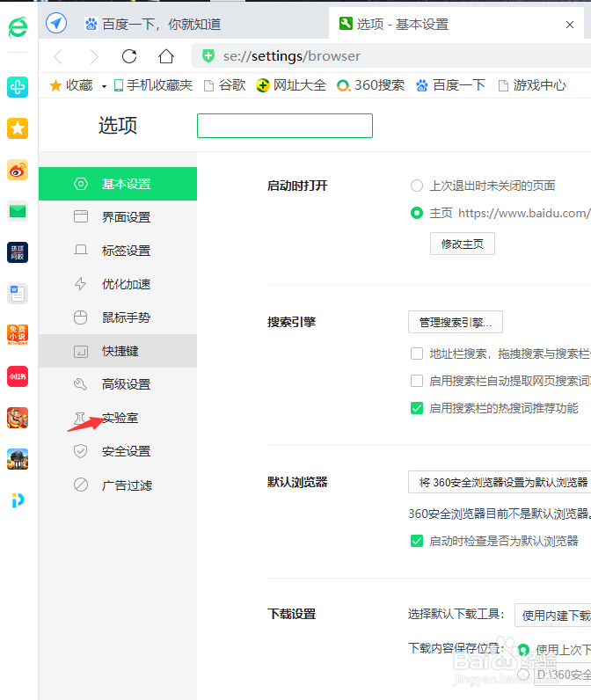Select 上次退出时未关闭的页面 radio option
This screenshot has width=591, height=700.
pyautogui.click(x=417, y=186)
